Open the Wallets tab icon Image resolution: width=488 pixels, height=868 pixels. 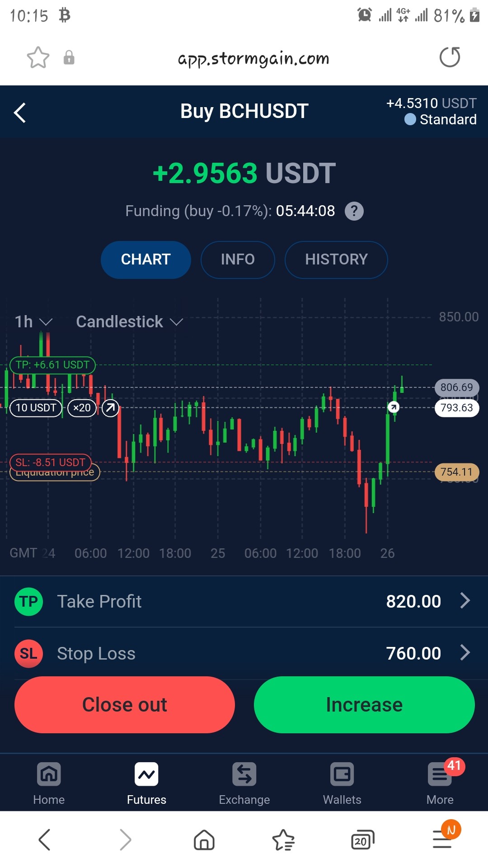342,774
